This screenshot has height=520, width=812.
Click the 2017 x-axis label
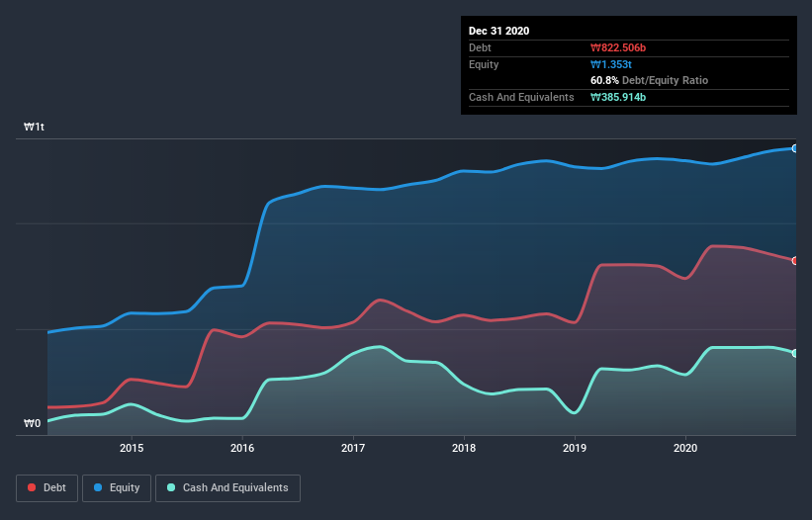click(353, 448)
